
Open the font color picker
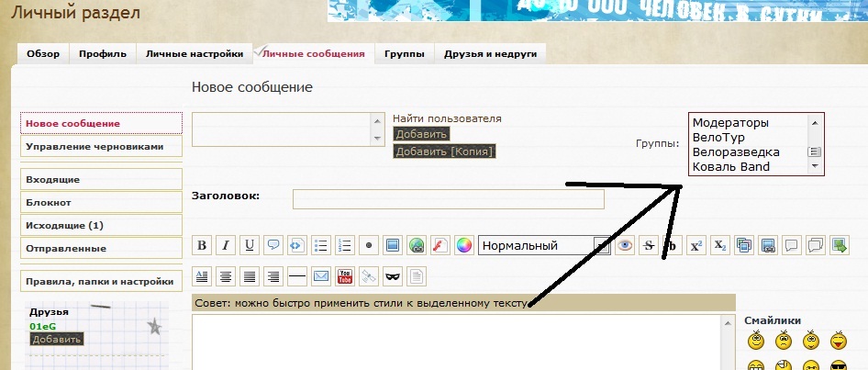point(464,245)
